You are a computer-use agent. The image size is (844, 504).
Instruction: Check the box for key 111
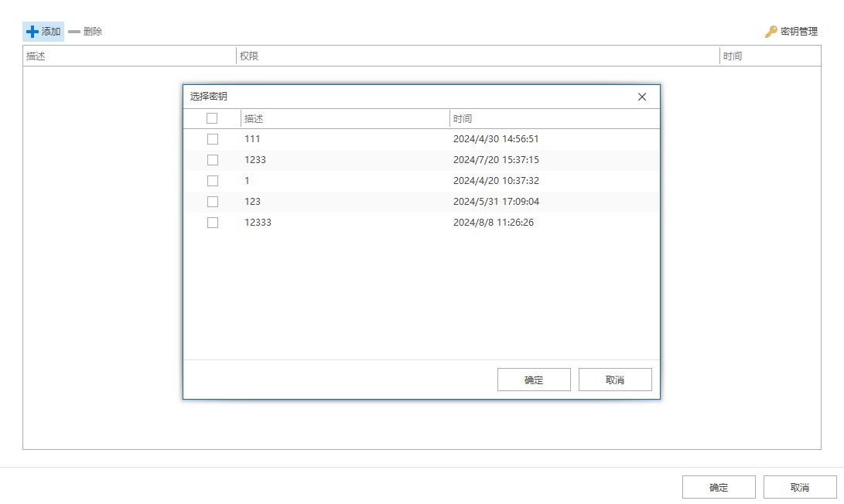click(x=213, y=139)
